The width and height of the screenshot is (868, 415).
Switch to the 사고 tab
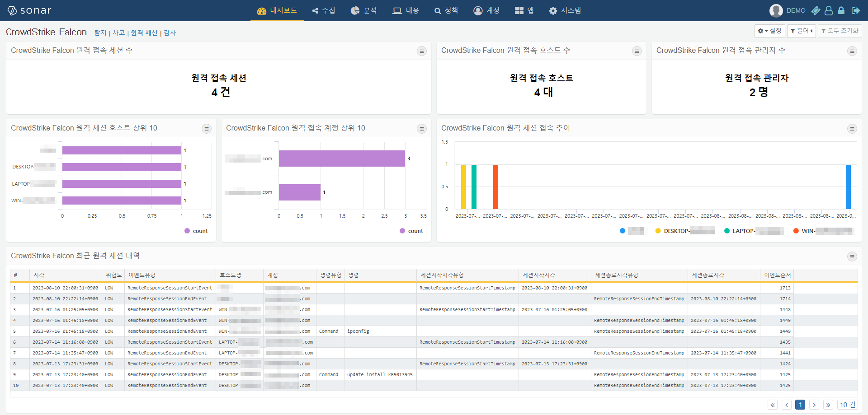point(119,33)
